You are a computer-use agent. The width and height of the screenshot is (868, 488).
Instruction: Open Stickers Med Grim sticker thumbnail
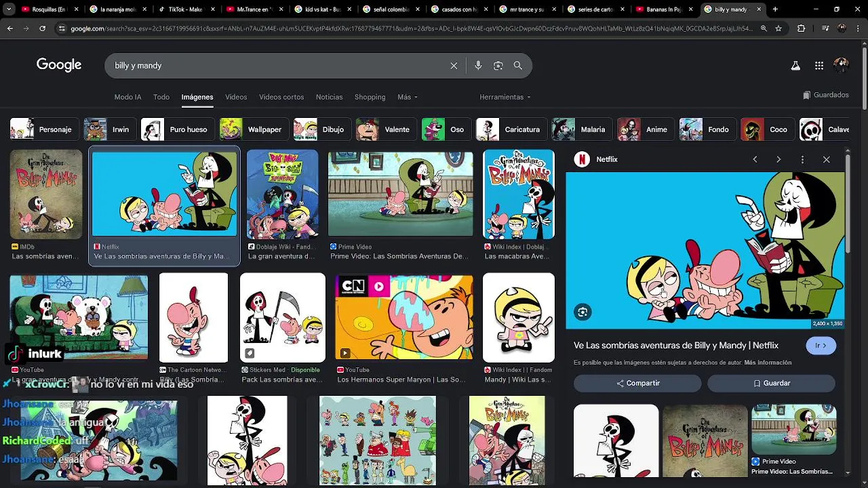(x=283, y=317)
